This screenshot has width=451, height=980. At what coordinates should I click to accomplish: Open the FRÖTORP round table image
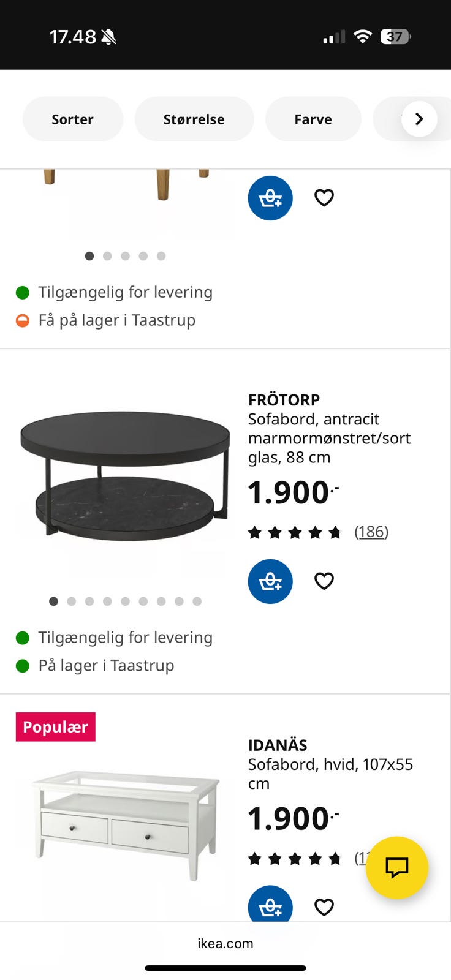click(x=125, y=475)
